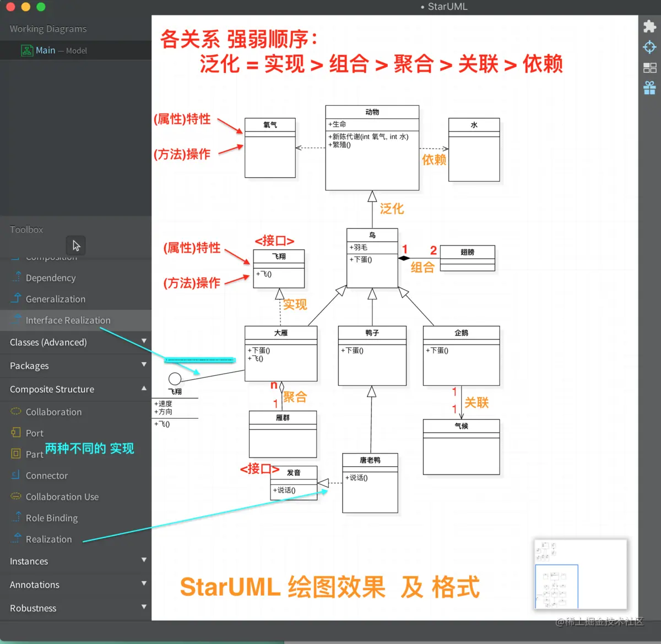Image resolution: width=661 pixels, height=644 pixels.
Task: Click the blue crosshair locate icon on right sidebar
Action: [649, 47]
